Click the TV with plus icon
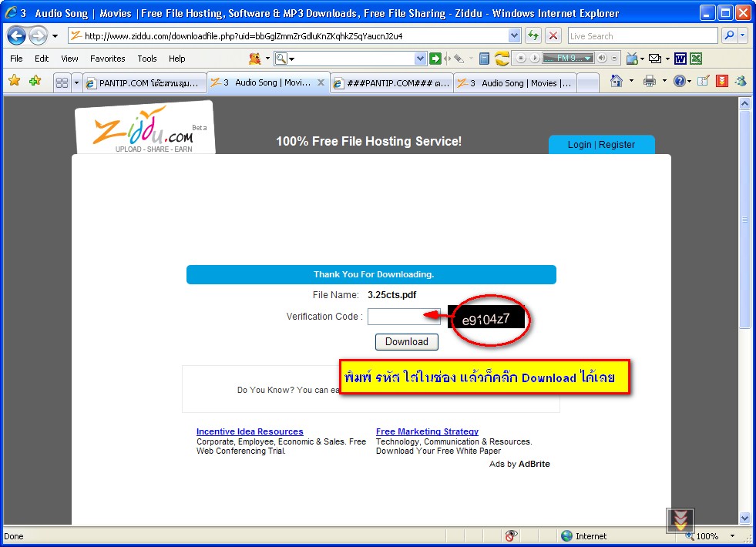 [632, 59]
